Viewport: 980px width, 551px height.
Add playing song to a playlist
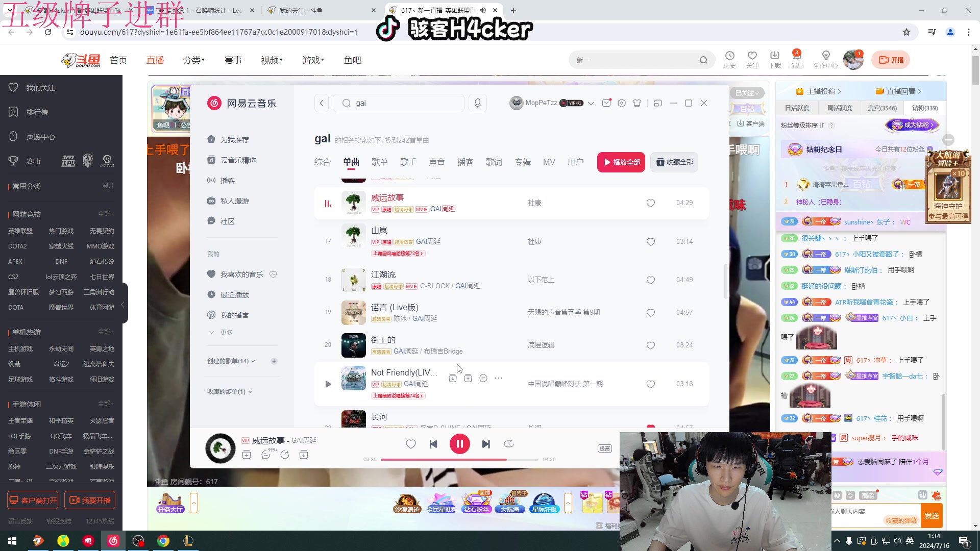(x=247, y=455)
